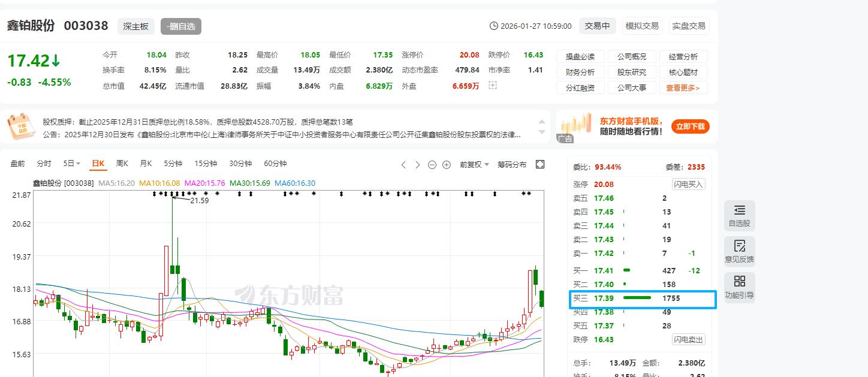Viewport: 868px width, 377px height.
Task: Zoom in the chart with the plus icon
Action: pyautogui.click(x=446, y=164)
